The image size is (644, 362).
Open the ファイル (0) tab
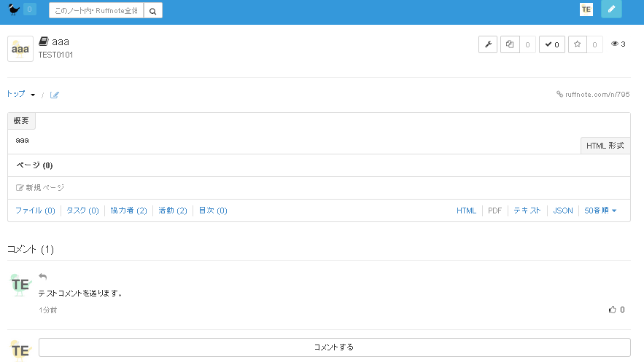35,210
